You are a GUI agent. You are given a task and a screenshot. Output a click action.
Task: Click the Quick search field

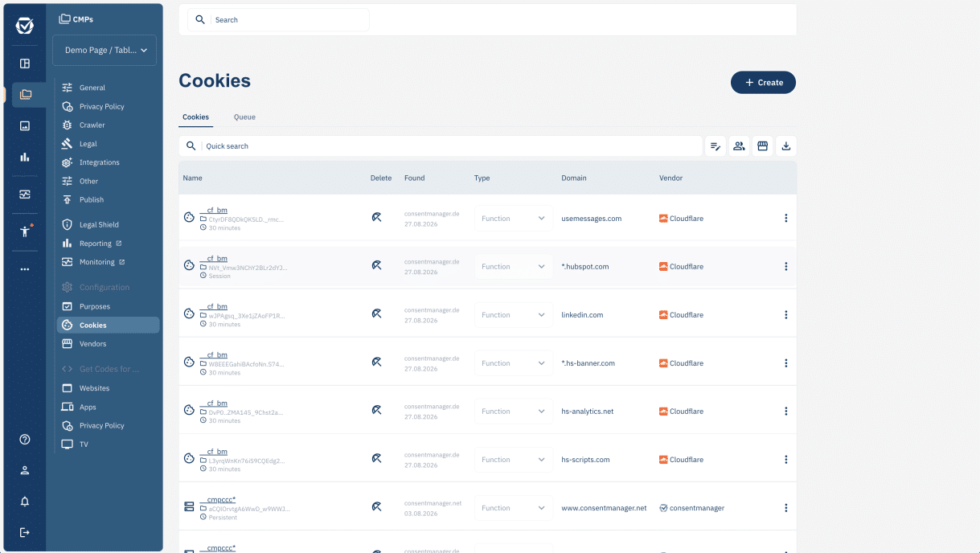(441, 146)
